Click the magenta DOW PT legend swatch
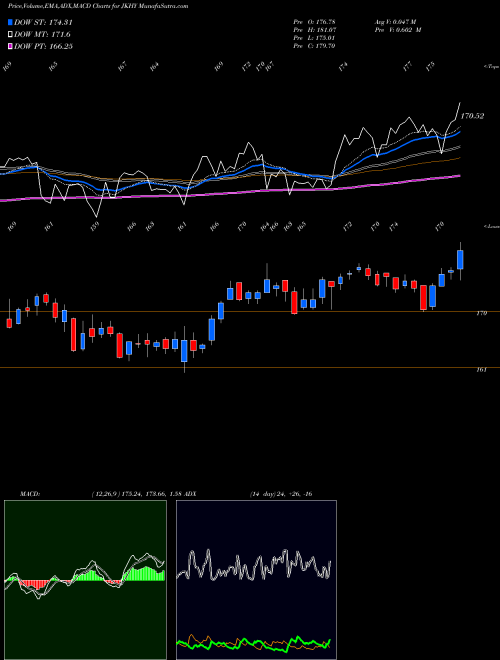Image resolution: width=500 pixels, height=660 pixels. (x=11, y=46)
